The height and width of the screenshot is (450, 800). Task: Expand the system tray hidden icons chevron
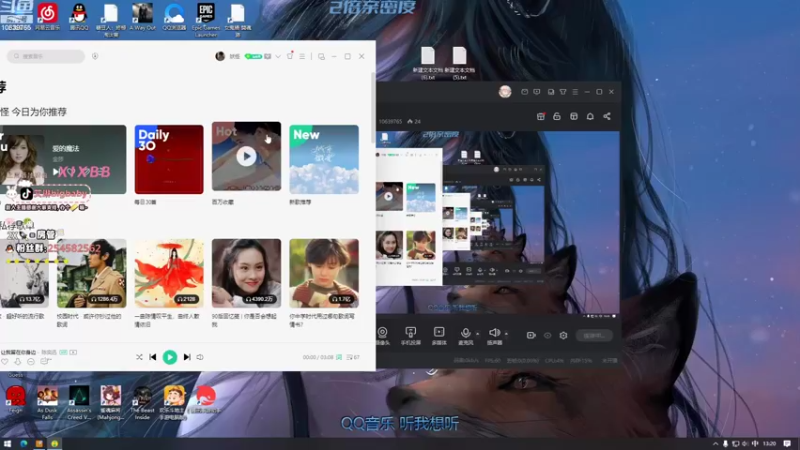point(715,444)
